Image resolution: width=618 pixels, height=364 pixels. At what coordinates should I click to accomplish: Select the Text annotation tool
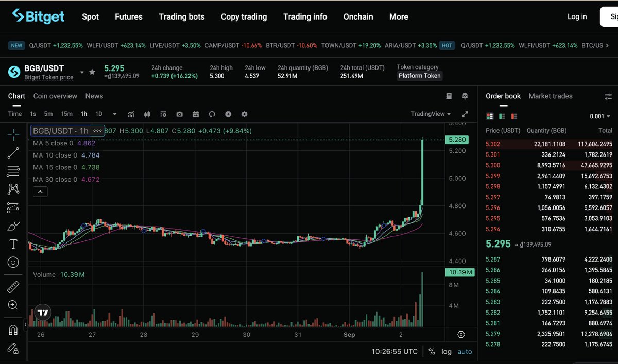pyautogui.click(x=13, y=244)
